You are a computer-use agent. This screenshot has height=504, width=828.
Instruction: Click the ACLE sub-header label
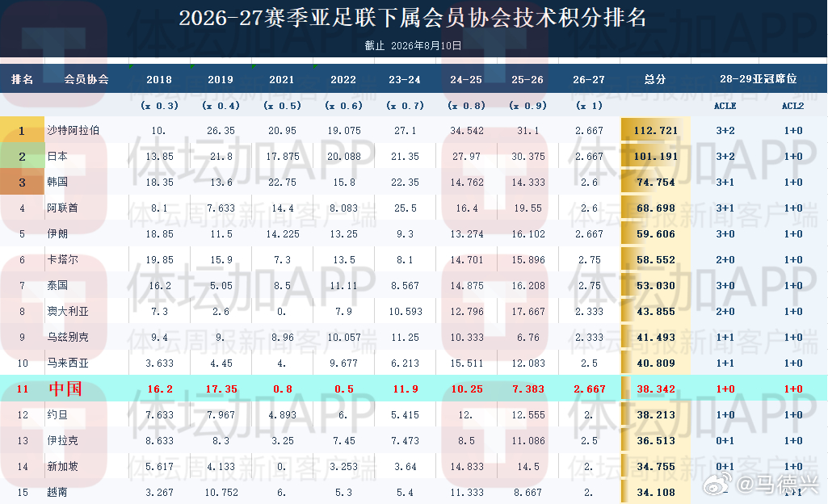(725, 106)
